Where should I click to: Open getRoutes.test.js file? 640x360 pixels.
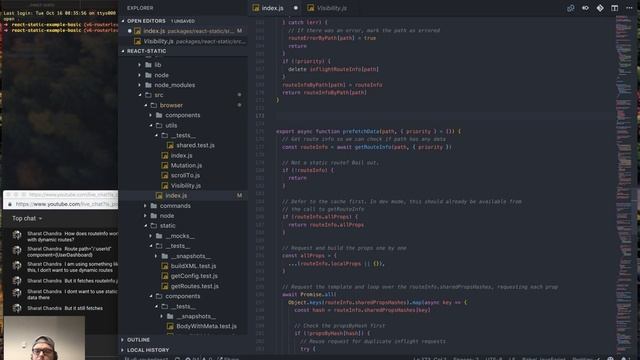[184, 286]
